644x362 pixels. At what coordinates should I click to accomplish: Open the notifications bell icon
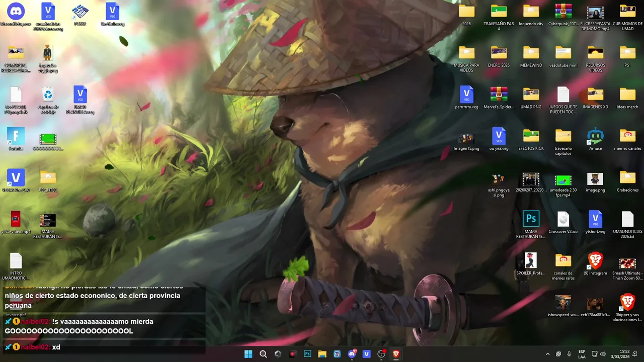tap(635, 354)
